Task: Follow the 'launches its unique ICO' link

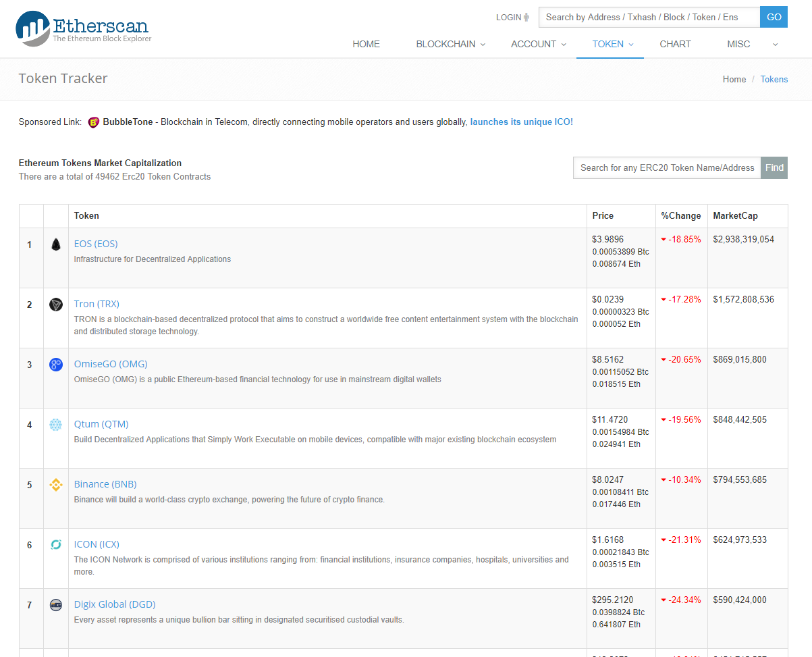Action: point(520,122)
